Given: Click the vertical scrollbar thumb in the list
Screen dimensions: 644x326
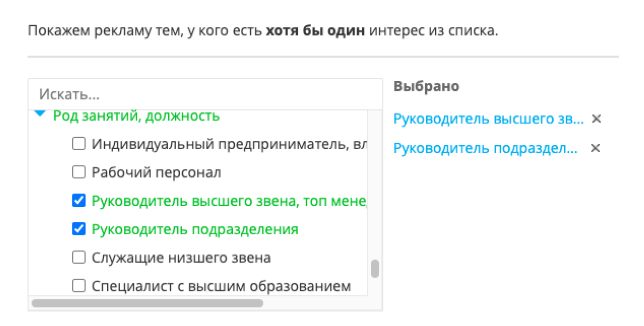Looking at the screenshot, I should 375,269.
